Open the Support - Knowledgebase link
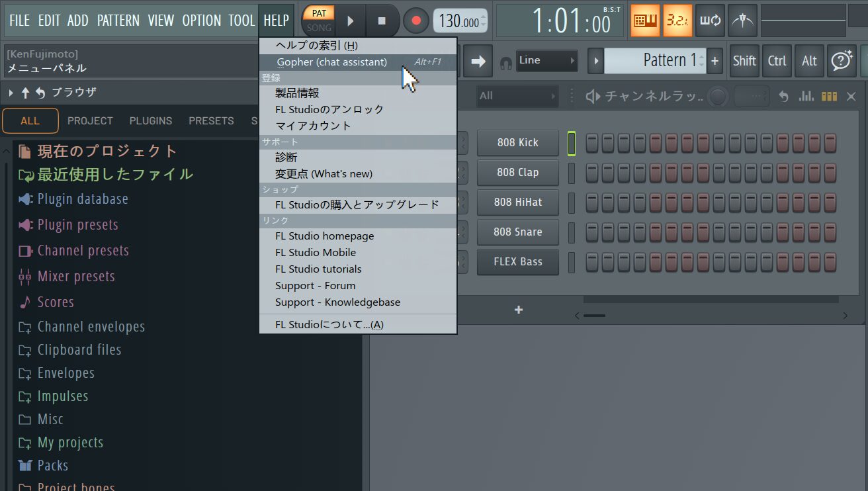Viewport: 868px width, 491px height. (x=358, y=302)
